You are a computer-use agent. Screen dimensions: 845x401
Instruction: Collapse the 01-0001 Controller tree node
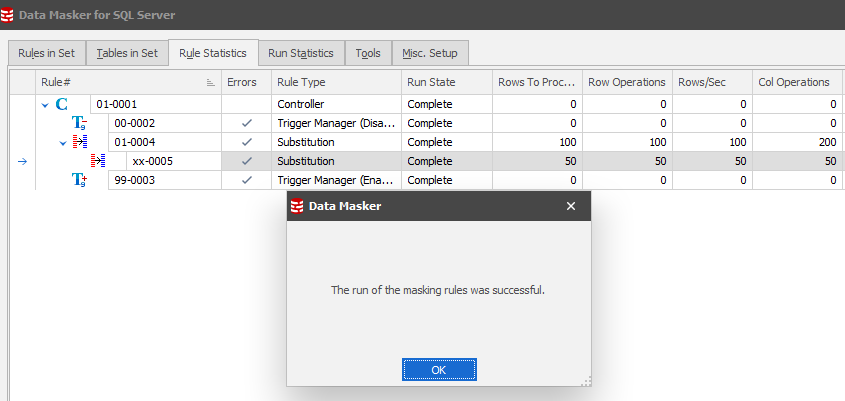[45, 104]
